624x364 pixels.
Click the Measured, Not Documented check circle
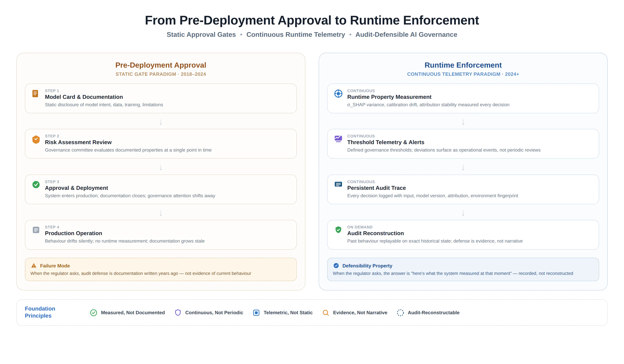click(94, 313)
